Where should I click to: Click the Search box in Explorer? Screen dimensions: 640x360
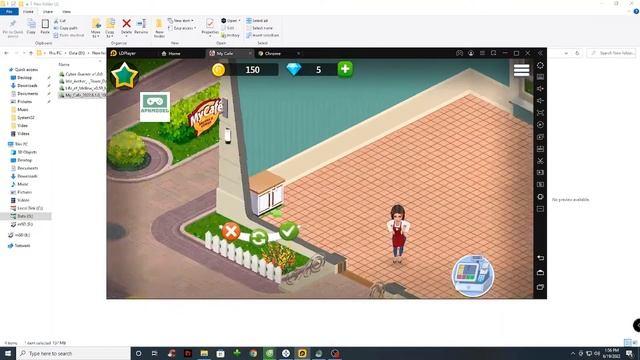pos(611,53)
